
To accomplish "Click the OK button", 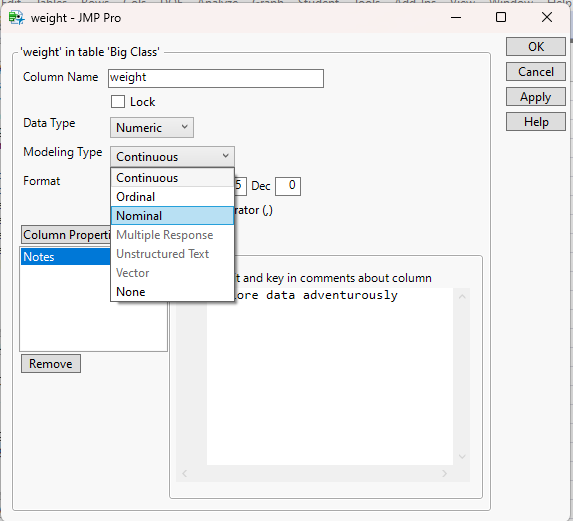I will point(536,47).
